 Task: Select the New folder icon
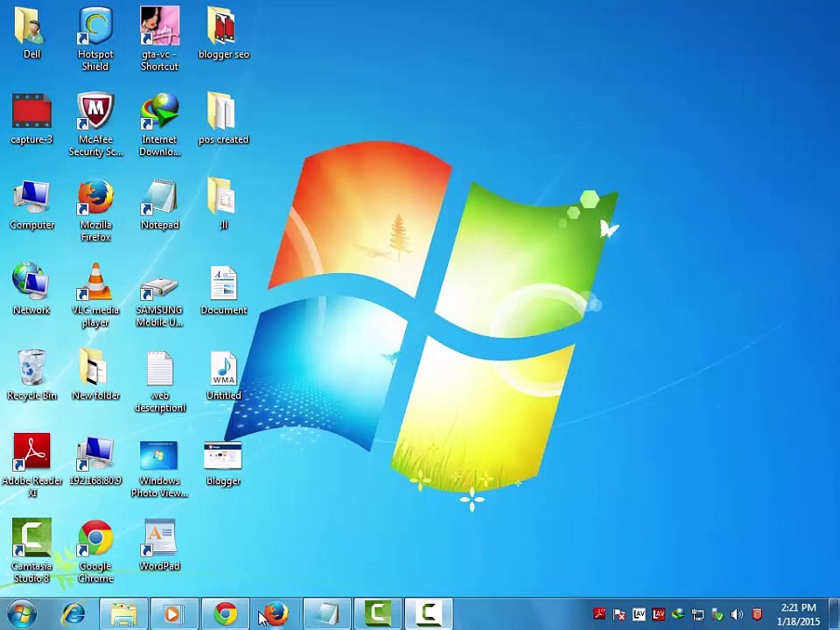point(95,374)
